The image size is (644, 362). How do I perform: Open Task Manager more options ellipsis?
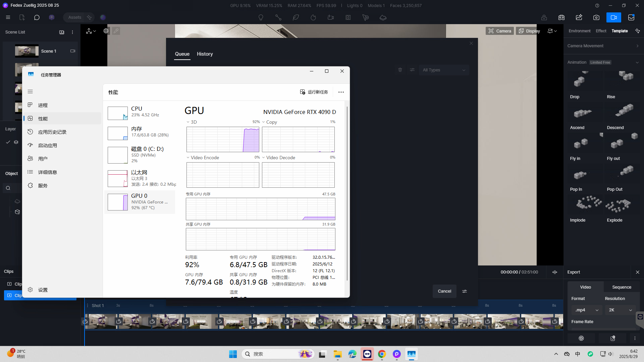pyautogui.click(x=341, y=92)
